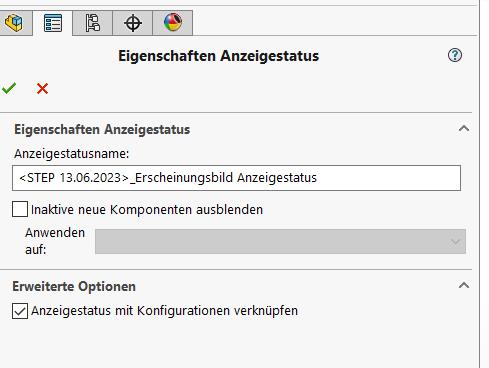Click the Eigenschaften Anzeigestatus panel title
The image size is (489, 368).
219,56
